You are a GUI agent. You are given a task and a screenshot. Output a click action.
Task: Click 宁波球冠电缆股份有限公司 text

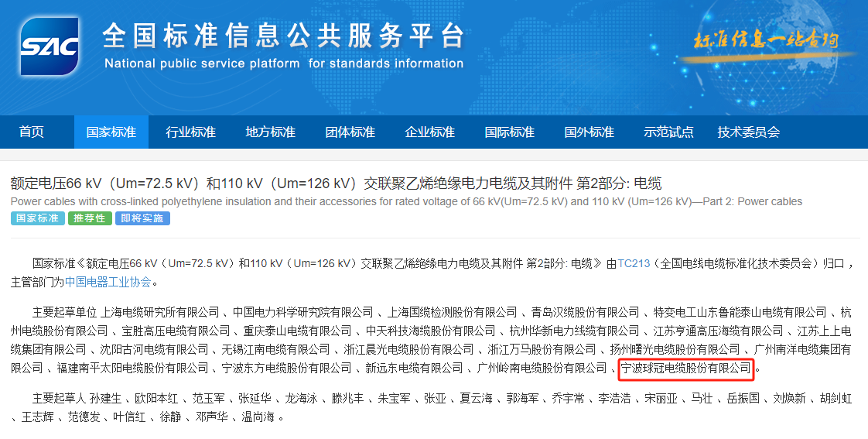tap(686, 368)
